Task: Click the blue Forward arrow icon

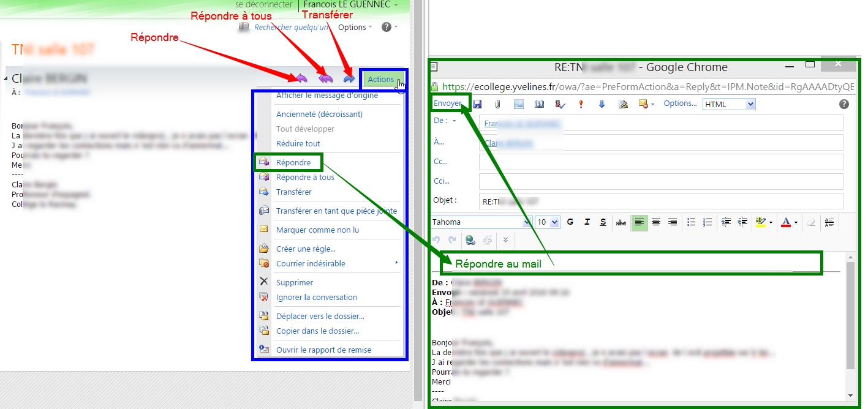Action: pyautogui.click(x=349, y=78)
